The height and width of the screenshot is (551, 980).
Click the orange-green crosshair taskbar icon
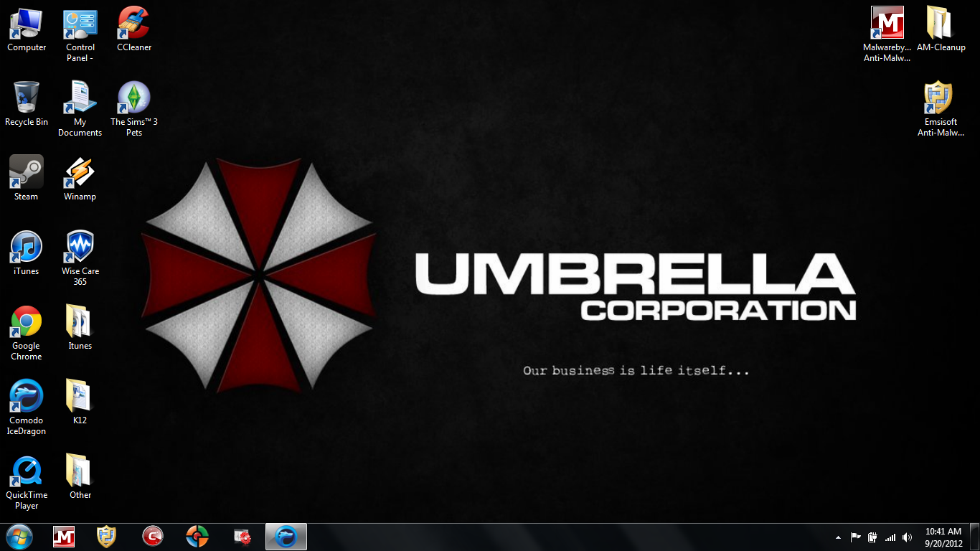point(197,537)
